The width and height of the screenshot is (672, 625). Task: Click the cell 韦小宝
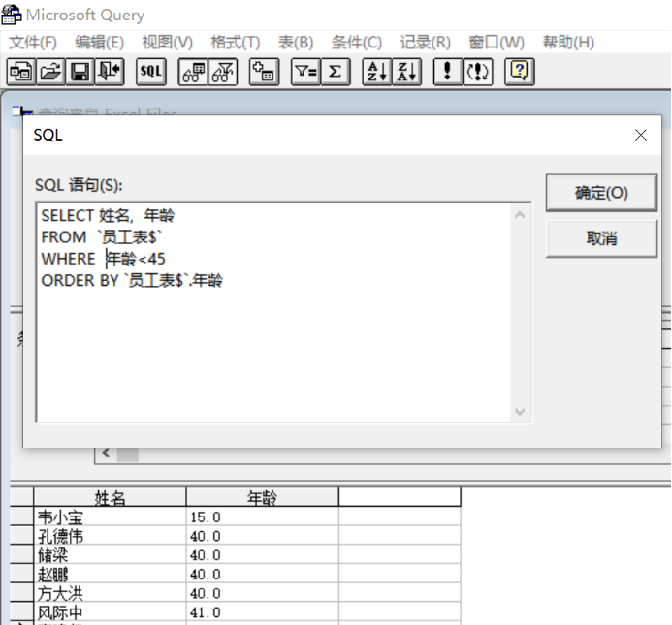pos(110,516)
